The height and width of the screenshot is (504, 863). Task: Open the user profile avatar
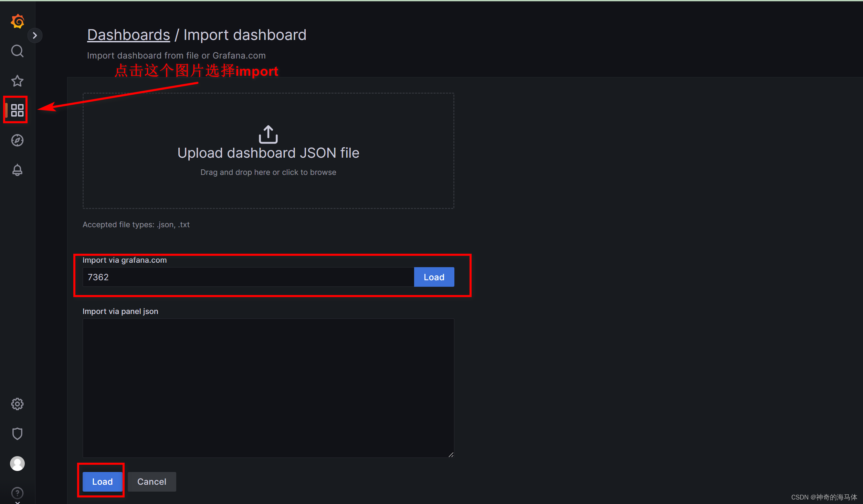tap(17, 463)
